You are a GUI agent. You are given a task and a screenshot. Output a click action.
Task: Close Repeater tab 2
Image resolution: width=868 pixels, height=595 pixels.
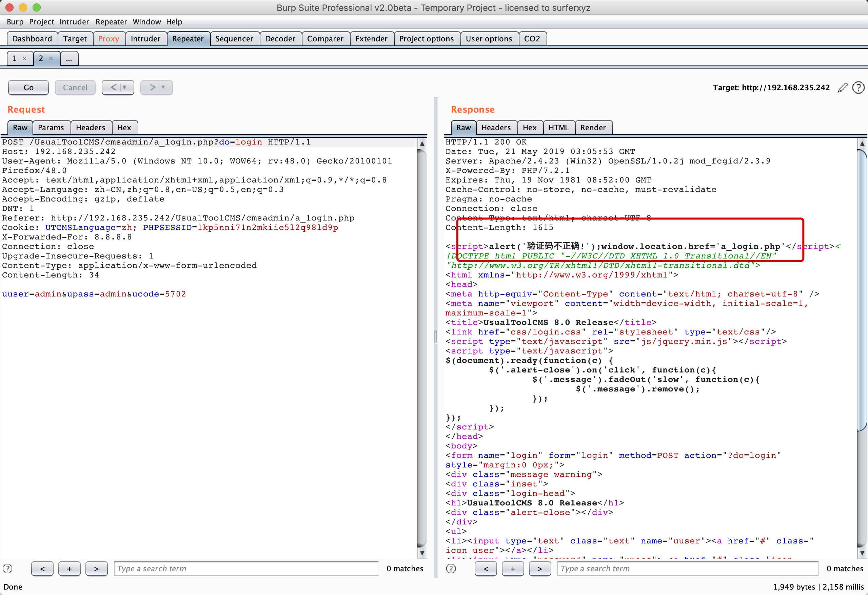point(51,58)
